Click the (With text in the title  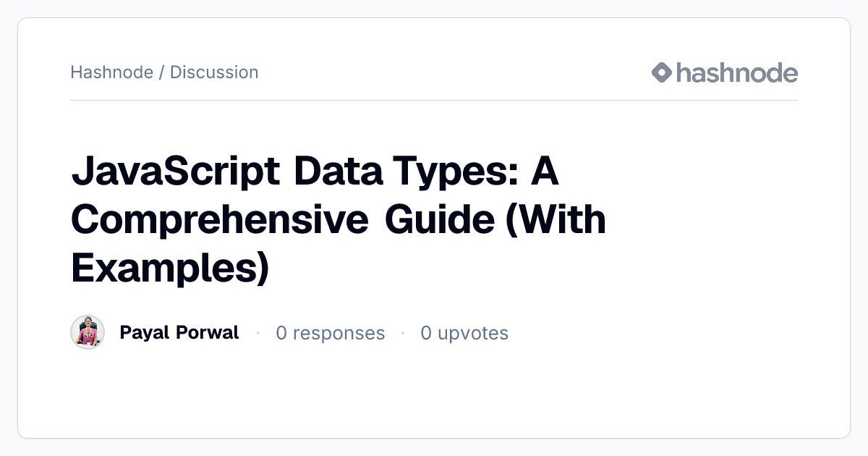(556, 220)
